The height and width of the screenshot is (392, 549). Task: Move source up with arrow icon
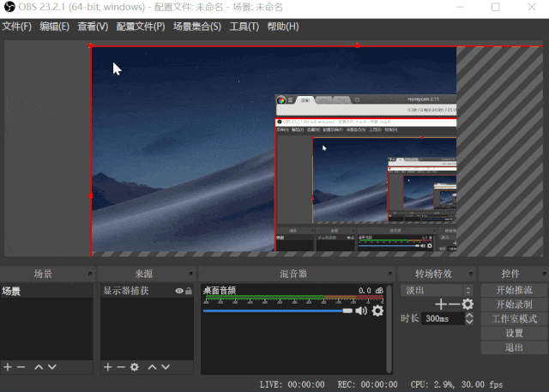tap(152, 367)
